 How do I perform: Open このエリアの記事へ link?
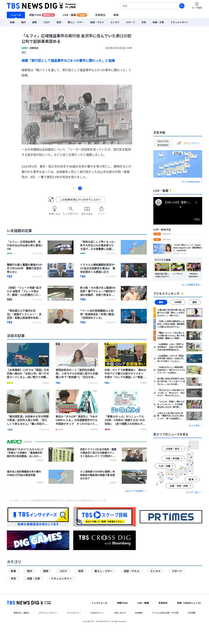tap(135, 491)
